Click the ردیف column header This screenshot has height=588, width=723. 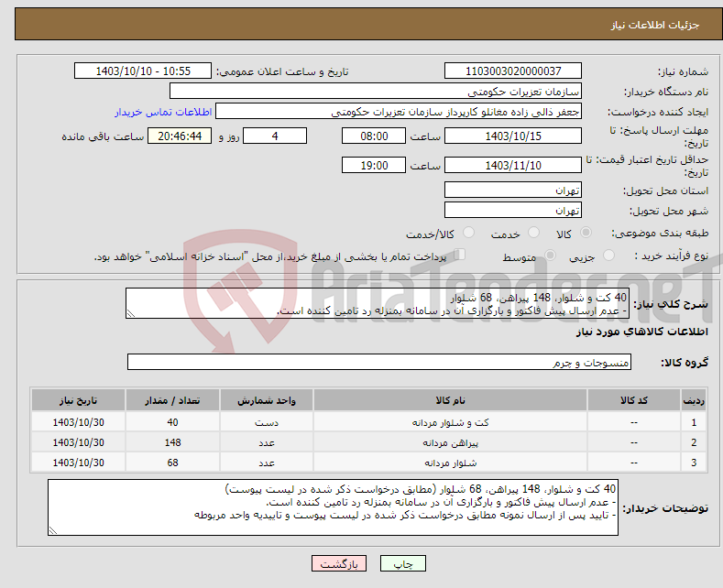pyautogui.click(x=694, y=400)
